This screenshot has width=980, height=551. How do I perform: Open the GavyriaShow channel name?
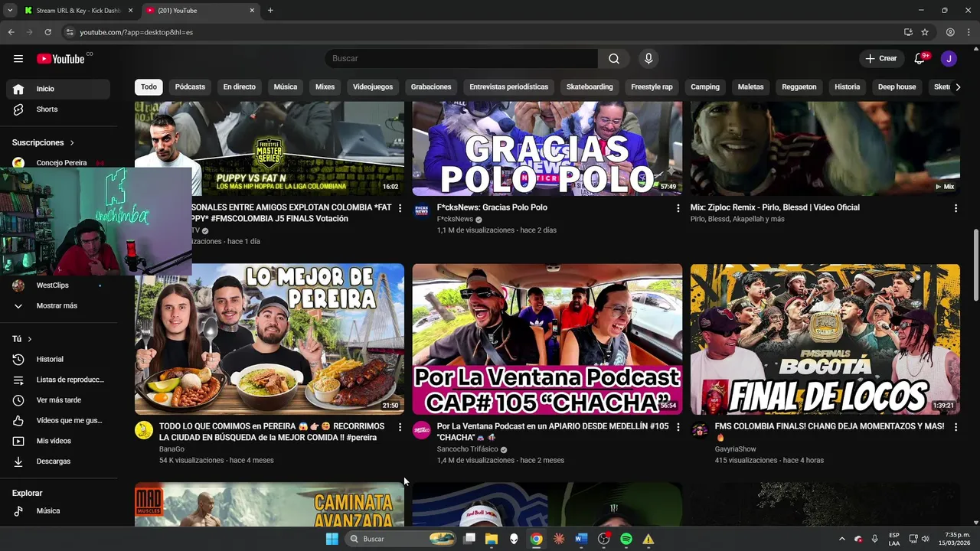tap(735, 449)
